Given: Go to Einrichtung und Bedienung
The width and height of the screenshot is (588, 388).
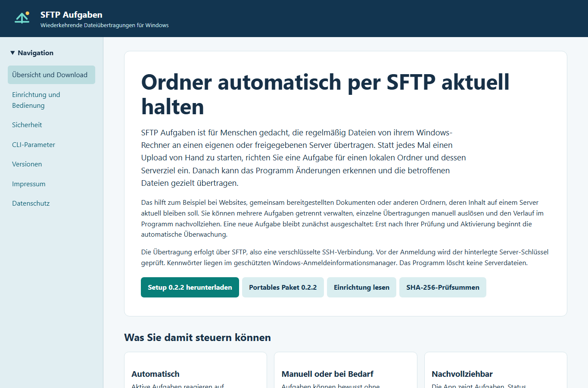Looking at the screenshot, I should [x=51, y=100].
